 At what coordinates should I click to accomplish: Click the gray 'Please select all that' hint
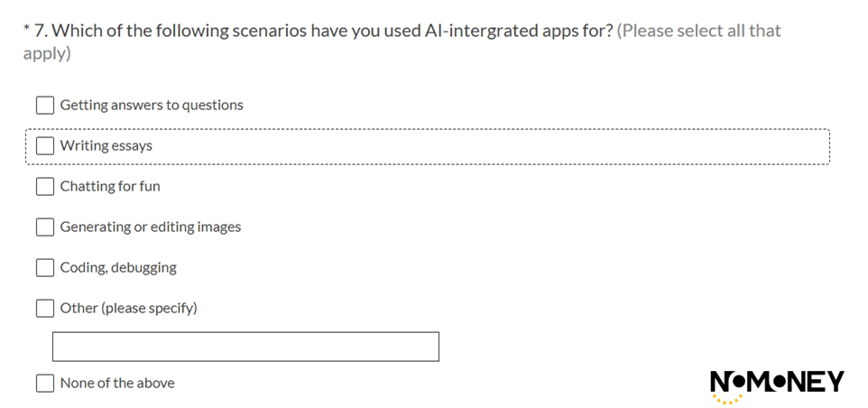click(698, 31)
